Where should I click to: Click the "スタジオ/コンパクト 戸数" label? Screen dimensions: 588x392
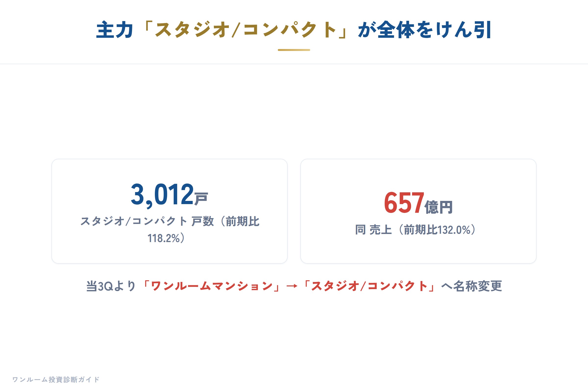pyautogui.click(x=147, y=221)
